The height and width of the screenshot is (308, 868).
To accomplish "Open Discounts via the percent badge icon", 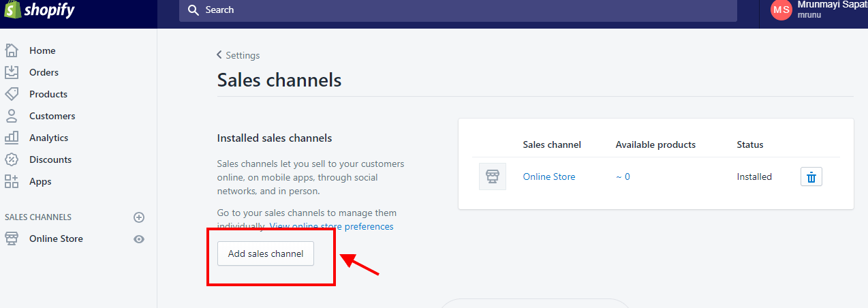I will (12, 159).
